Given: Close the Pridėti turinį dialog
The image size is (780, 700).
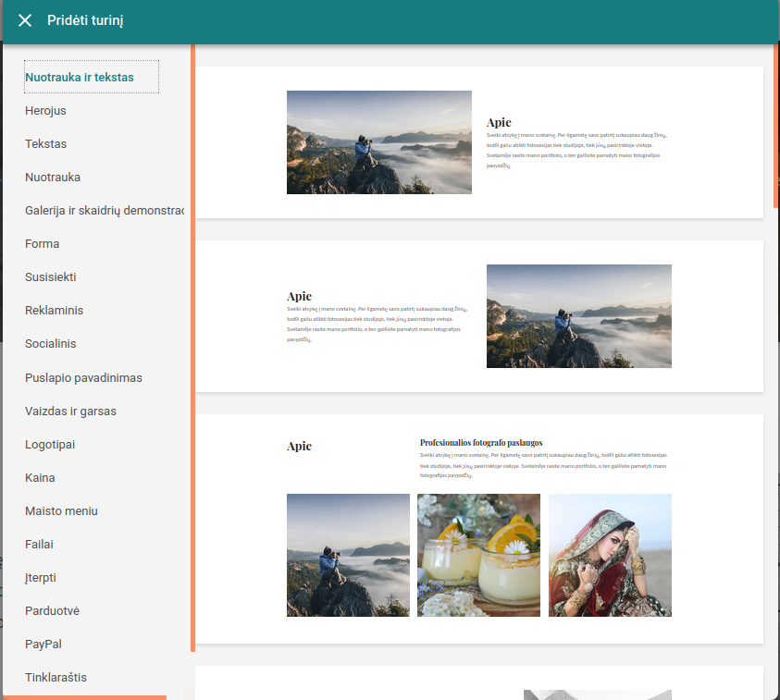Looking at the screenshot, I should point(25,20).
